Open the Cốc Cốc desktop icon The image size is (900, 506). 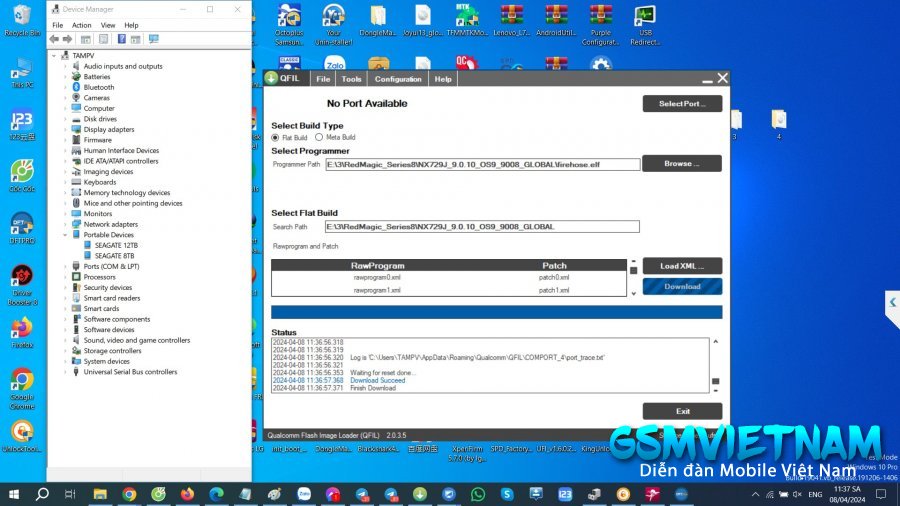(22, 176)
